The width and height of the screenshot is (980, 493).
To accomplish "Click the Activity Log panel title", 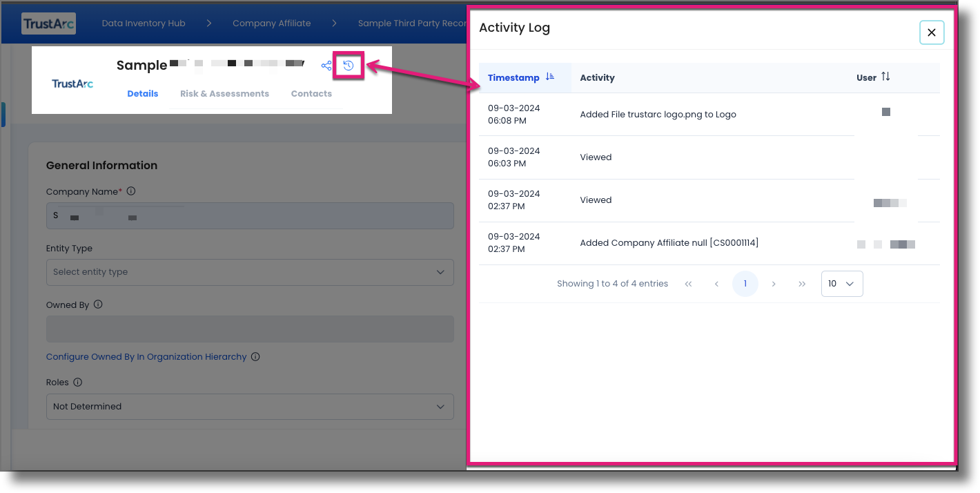I will click(x=515, y=28).
